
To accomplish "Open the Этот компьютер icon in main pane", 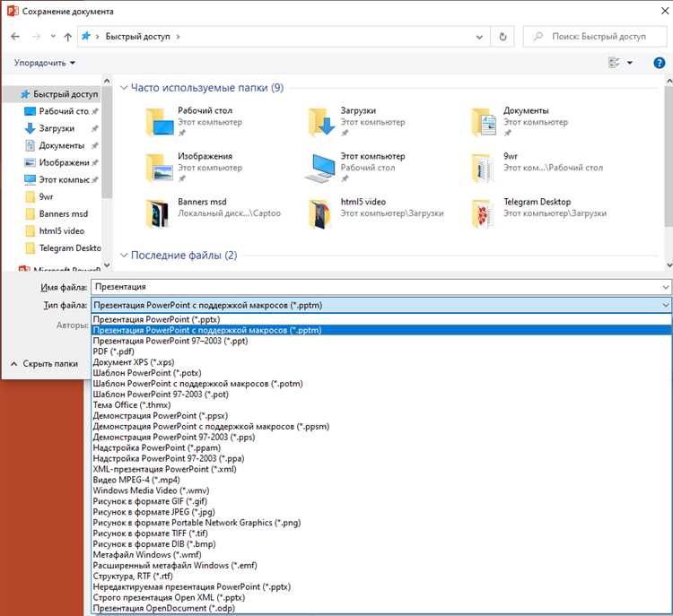I will 322,167.
